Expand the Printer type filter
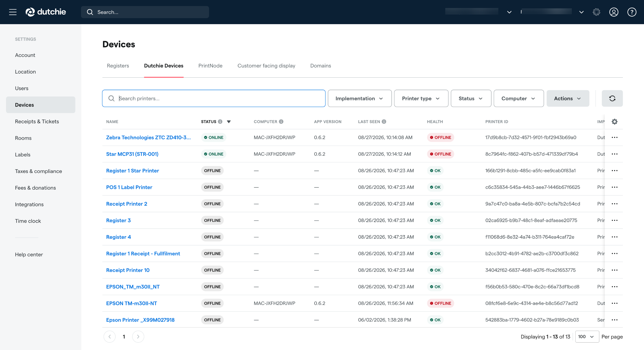644x350 pixels. pos(421,98)
